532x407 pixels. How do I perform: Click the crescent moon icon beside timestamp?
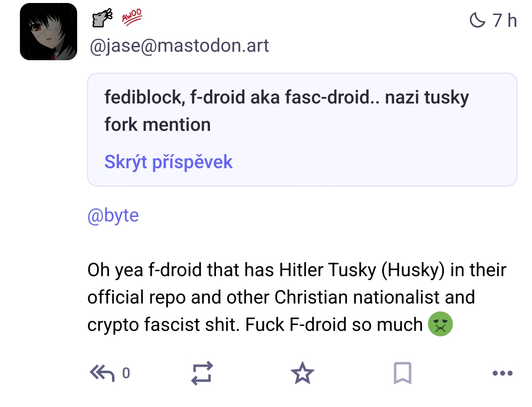(x=477, y=20)
